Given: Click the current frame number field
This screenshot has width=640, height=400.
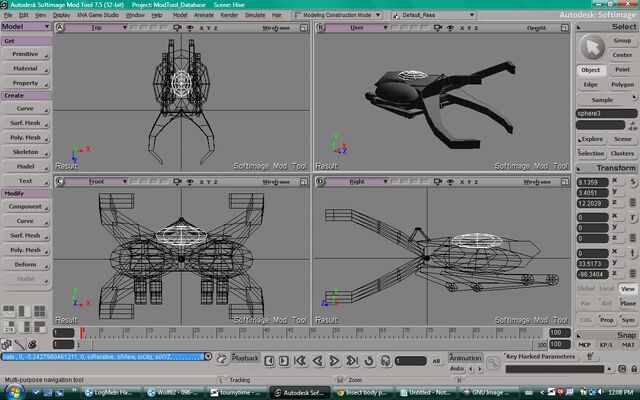Looking at the screenshot, I should pyautogui.click(x=411, y=361).
